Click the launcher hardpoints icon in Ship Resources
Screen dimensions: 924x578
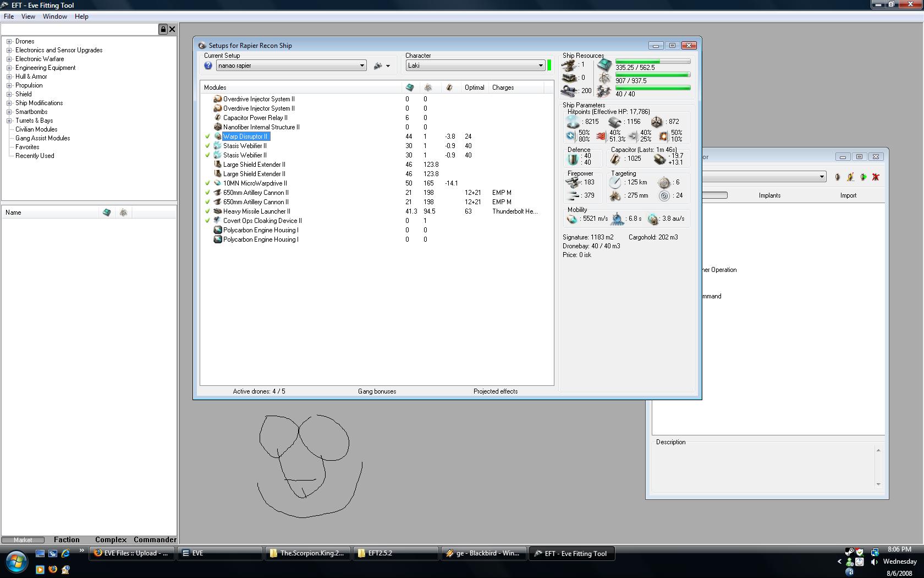pyautogui.click(x=569, y=78)
